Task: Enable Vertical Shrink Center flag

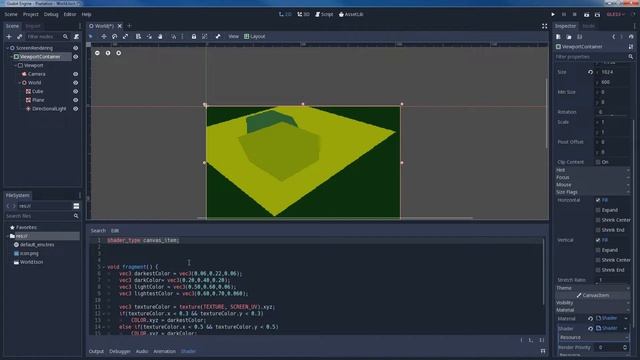Action: point(598,260)
